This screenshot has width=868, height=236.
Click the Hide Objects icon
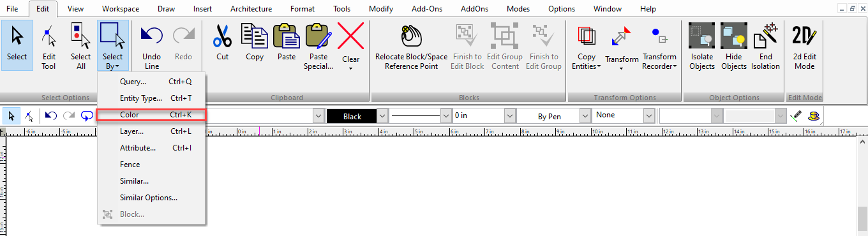734,36
